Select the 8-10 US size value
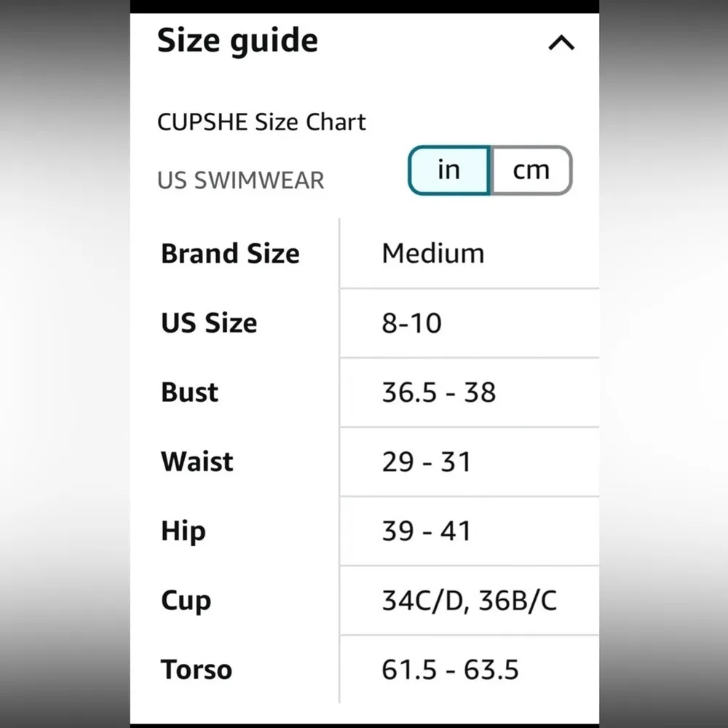728x728 pixels. click(x=411, y=323)
